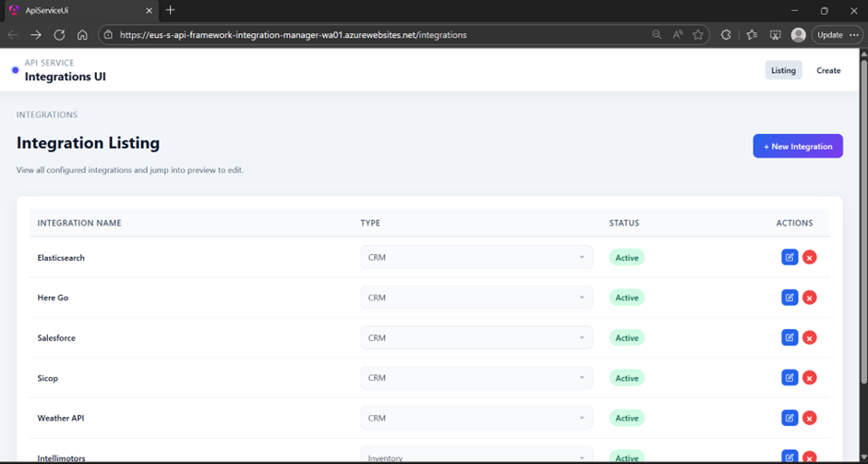Open type dropdown for Weather API

476,418
